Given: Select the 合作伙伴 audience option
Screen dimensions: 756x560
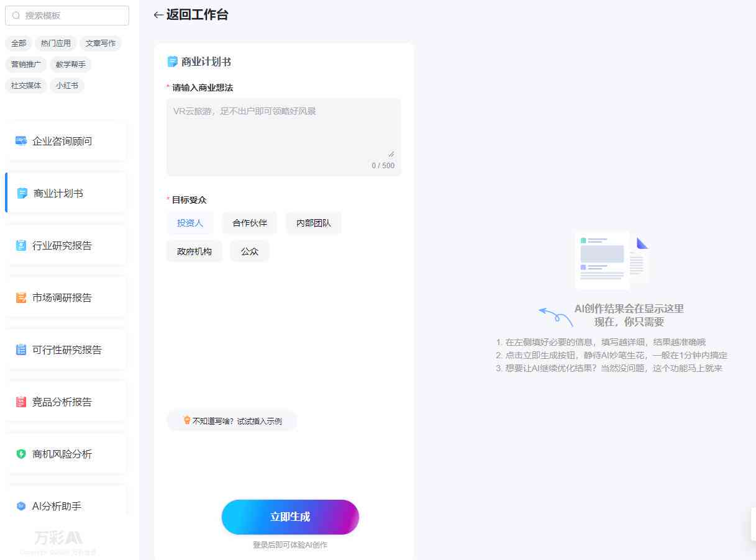Looking at the screenshot, I should [250, 223].
